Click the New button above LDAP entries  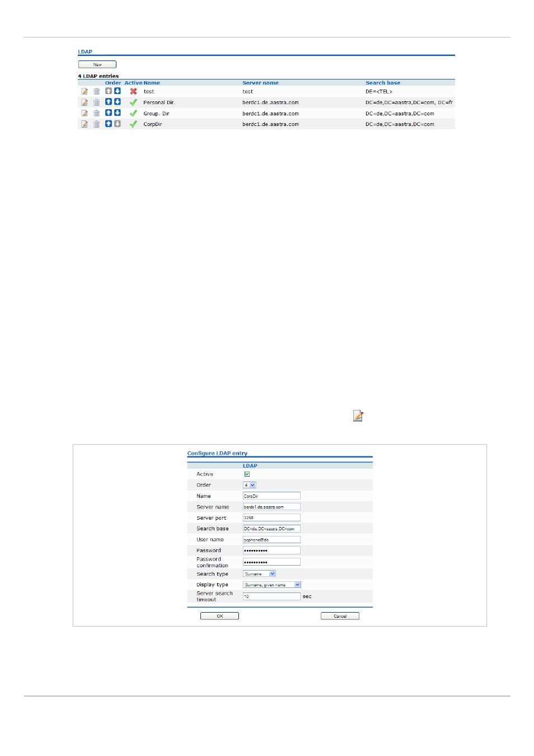(97, 64)
